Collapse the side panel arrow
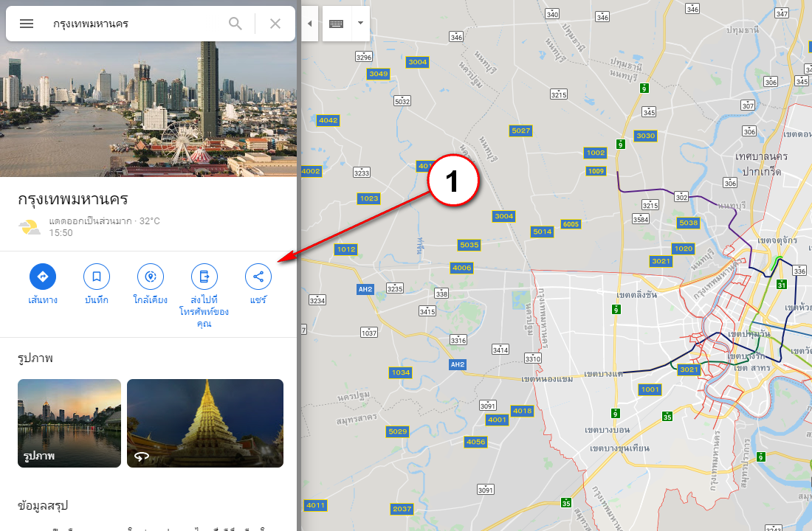The width and height of the screenshot is (812, 531). pyautogui.click(x=309, y=24)
